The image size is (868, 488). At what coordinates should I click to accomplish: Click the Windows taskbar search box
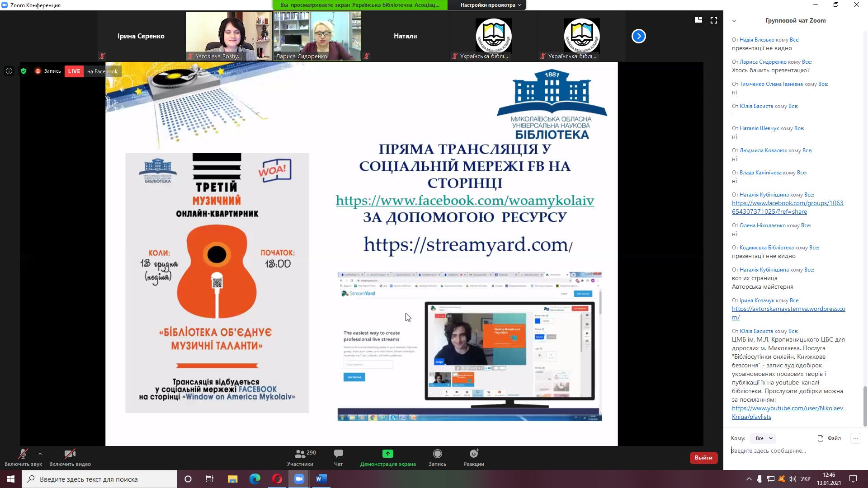(x=99, y=479)
